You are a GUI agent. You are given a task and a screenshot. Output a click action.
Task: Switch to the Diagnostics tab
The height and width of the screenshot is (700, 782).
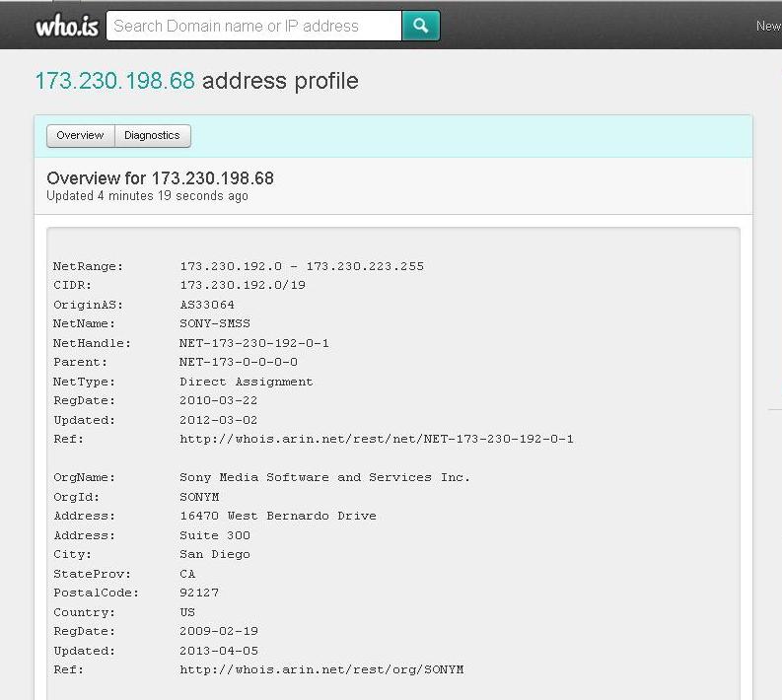152,136
